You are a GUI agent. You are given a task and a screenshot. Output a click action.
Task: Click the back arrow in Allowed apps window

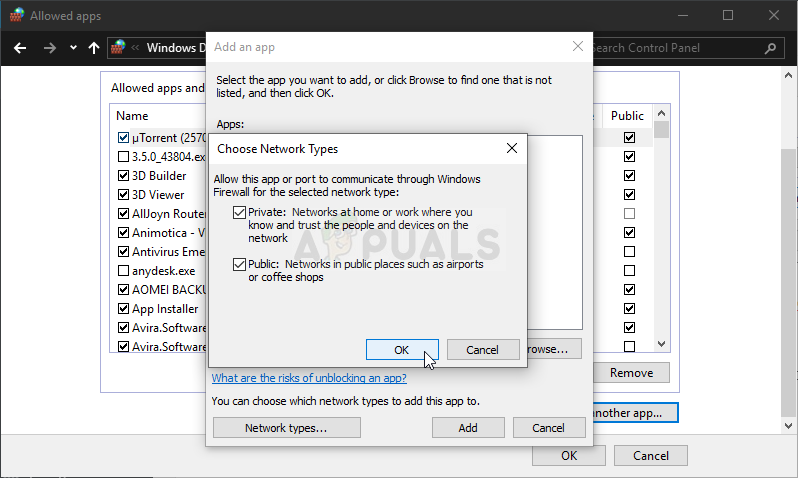[x=20, y=48]
